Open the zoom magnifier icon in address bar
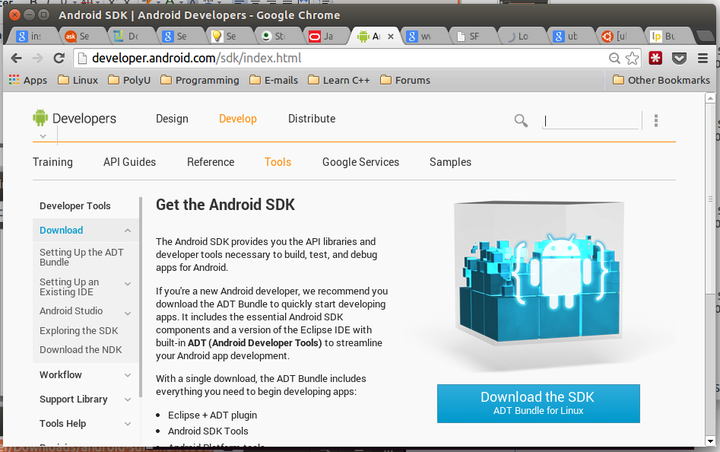Viewport: 720px width, 452px height. 614,58
